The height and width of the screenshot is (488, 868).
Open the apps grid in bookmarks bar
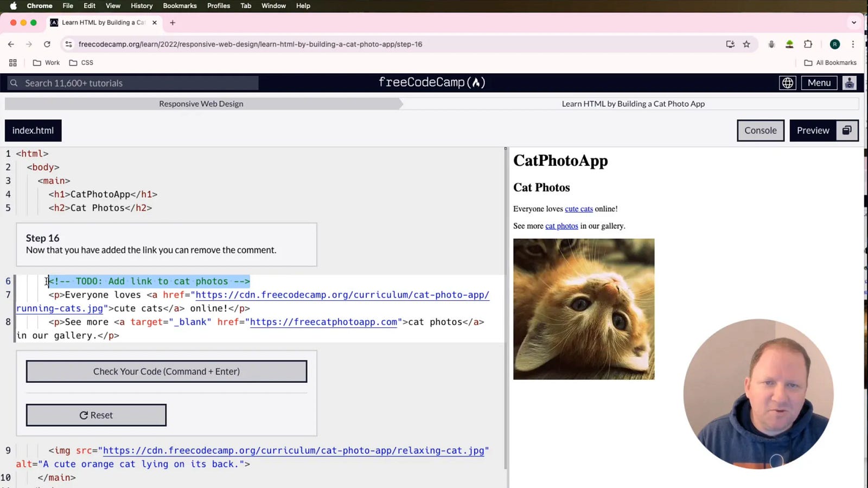click(13, 63)
